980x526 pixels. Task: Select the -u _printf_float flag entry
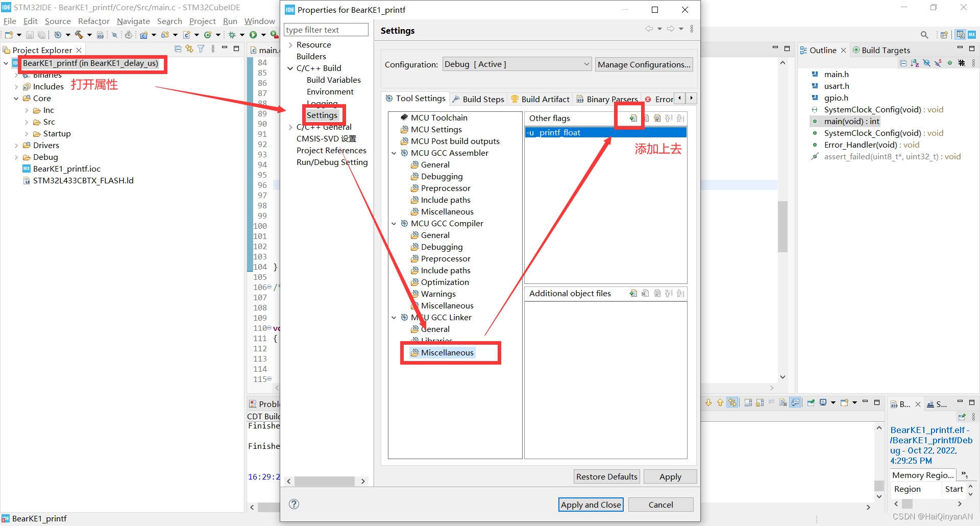pos(605,133)
